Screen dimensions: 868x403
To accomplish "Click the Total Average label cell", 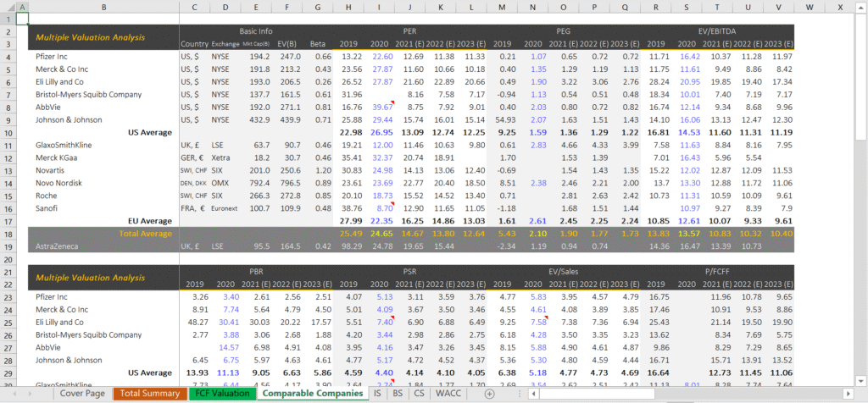I will (x=145, y=233).
